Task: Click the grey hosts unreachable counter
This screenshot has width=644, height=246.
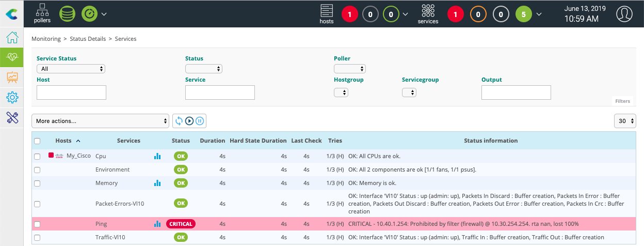Action: 370,14
